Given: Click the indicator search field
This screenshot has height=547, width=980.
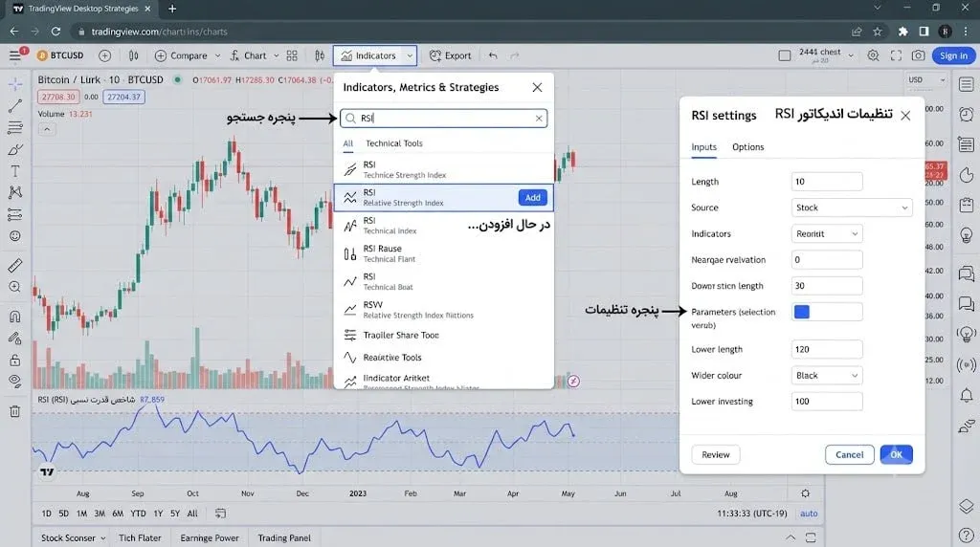Looking at the screenshot, I should (443, 118).
